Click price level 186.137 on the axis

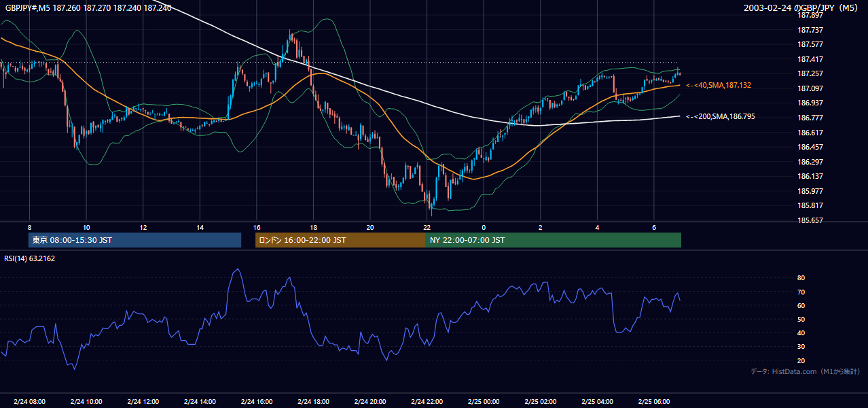810,176
